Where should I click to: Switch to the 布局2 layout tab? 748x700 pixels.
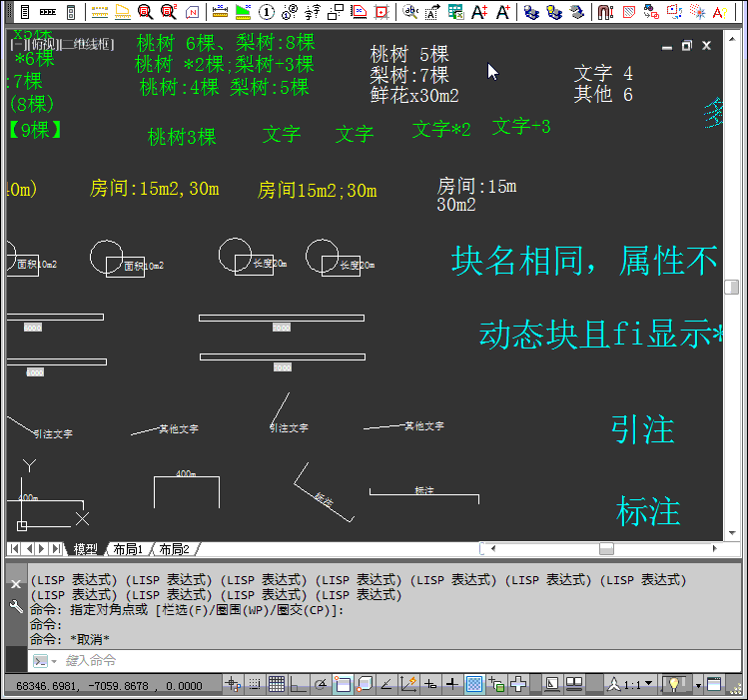click(x=173, y=549)
